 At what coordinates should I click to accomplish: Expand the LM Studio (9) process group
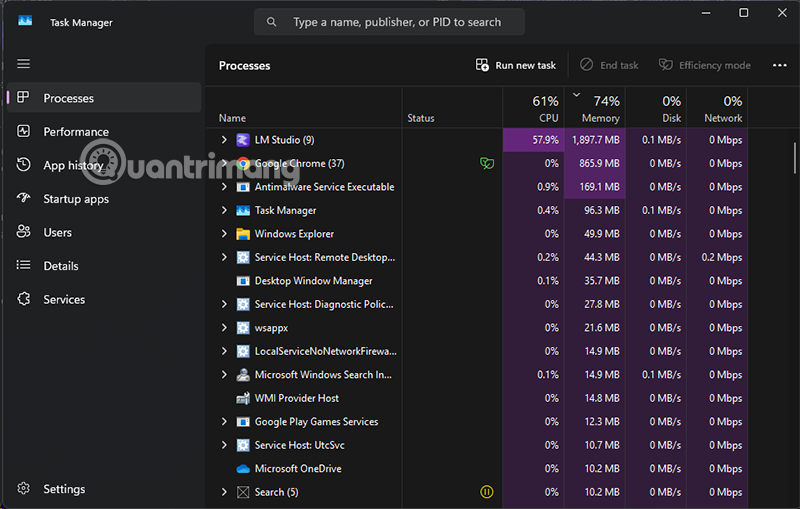tap(224, 140)
